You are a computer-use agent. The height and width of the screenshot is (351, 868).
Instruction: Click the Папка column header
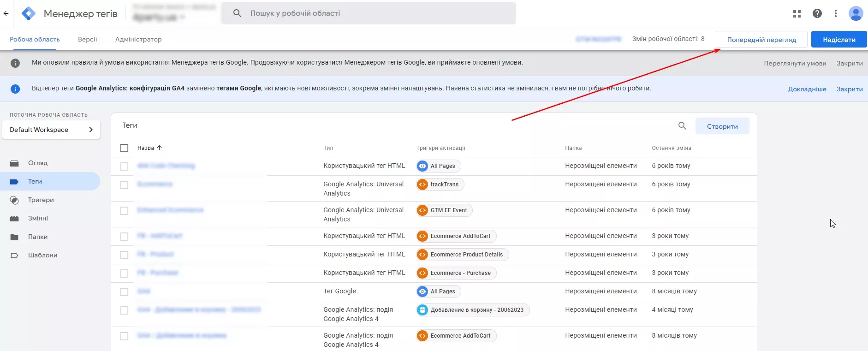573,148
